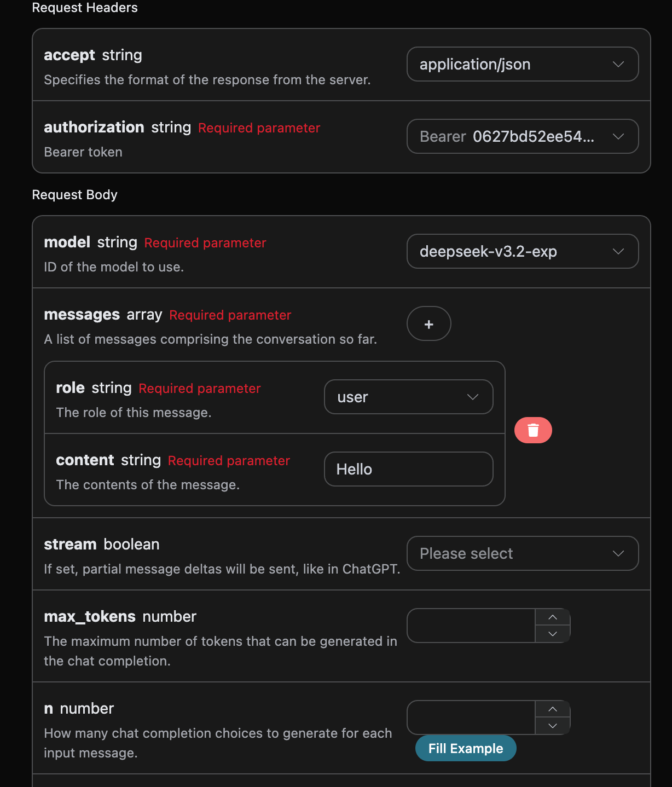Open the accept application/json dropdown

point(522,64)
